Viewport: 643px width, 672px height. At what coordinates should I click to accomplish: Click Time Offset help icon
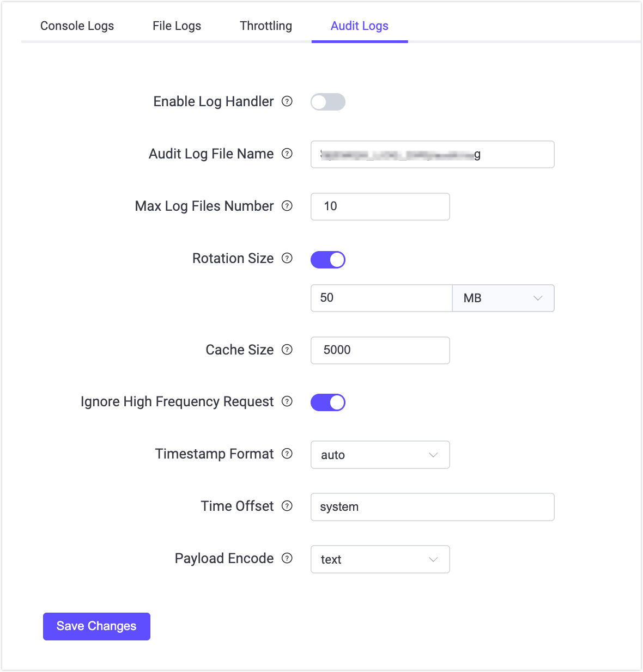pyautogui.click(x=287, y=506)
